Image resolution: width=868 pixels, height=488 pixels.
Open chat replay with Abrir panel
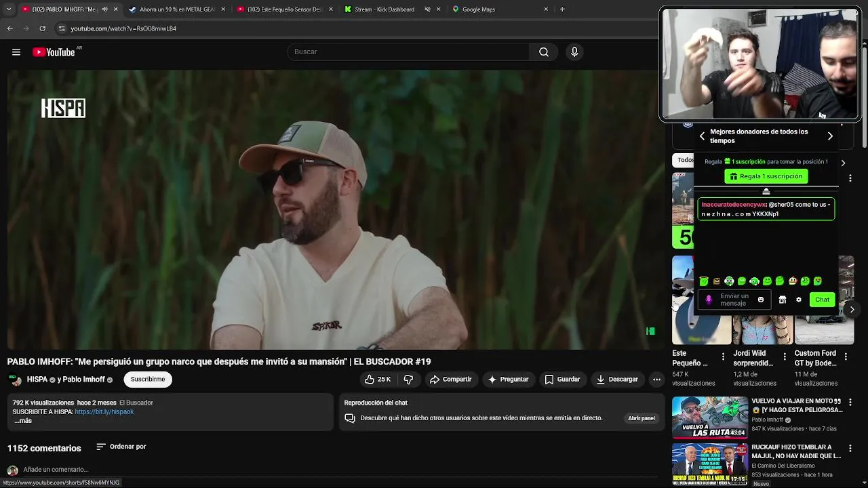coord(642,418)
